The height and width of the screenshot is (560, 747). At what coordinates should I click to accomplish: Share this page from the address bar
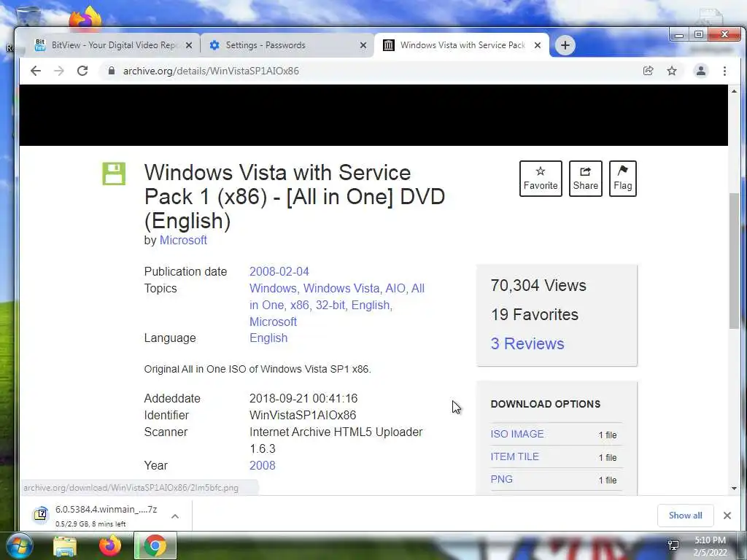(x=648, y=71)
